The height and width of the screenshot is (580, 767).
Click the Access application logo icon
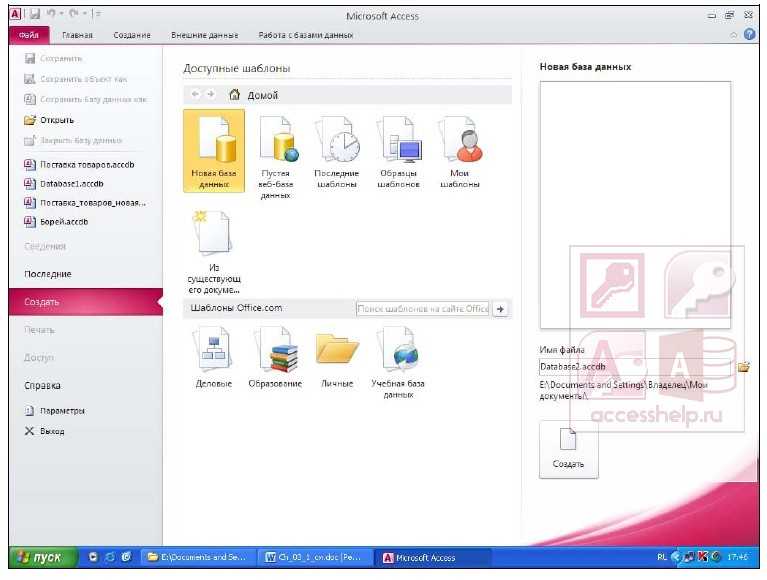(x=16, y=14)
